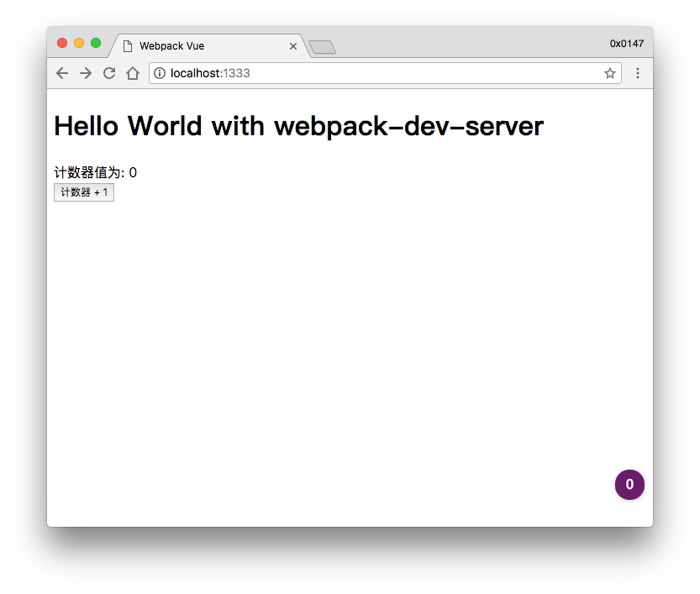
Task: Focus the localhost:1333 address bar
Action: (378, 73)
